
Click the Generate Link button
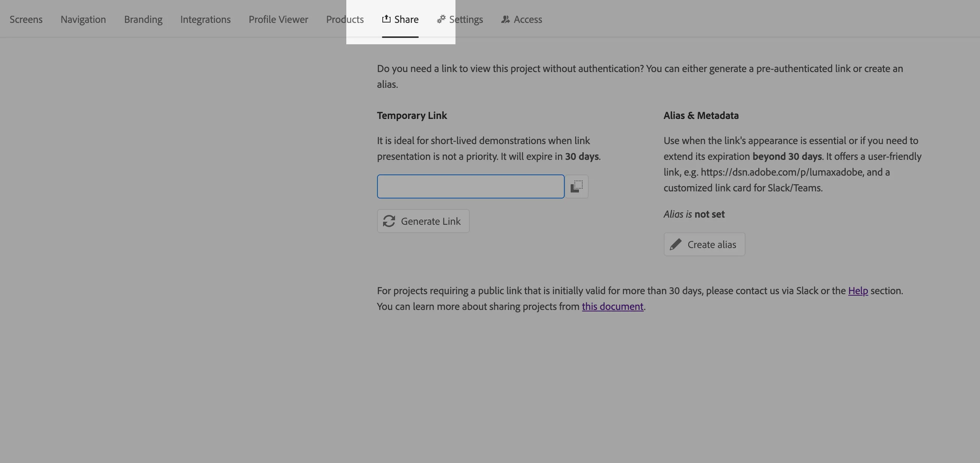click(423, 221)
